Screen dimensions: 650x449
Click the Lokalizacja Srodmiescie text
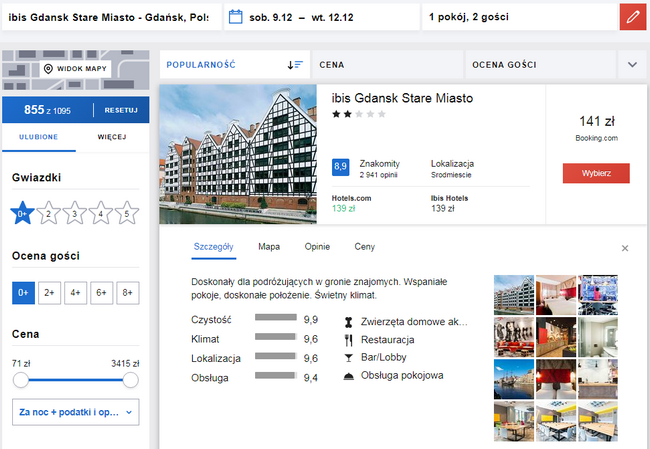(x=452, y=169)
